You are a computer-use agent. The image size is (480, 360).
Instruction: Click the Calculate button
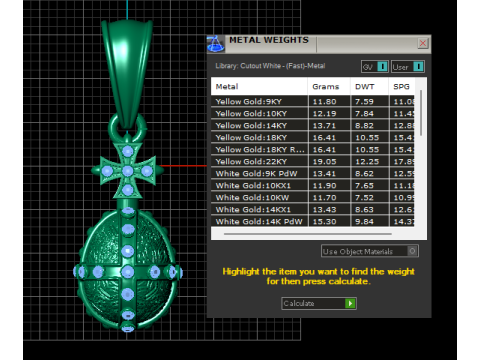tap(319, 303)
